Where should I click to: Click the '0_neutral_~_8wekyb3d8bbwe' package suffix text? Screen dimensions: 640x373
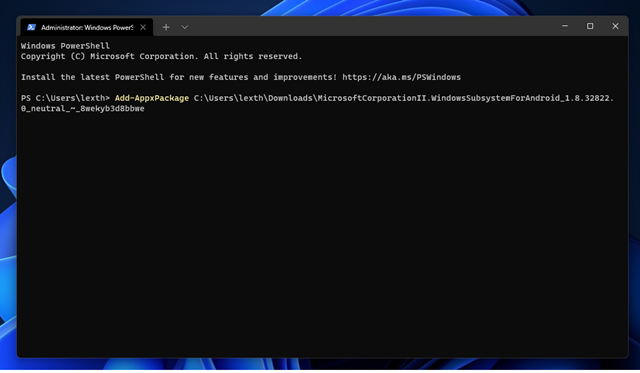[x=82, y=109]
